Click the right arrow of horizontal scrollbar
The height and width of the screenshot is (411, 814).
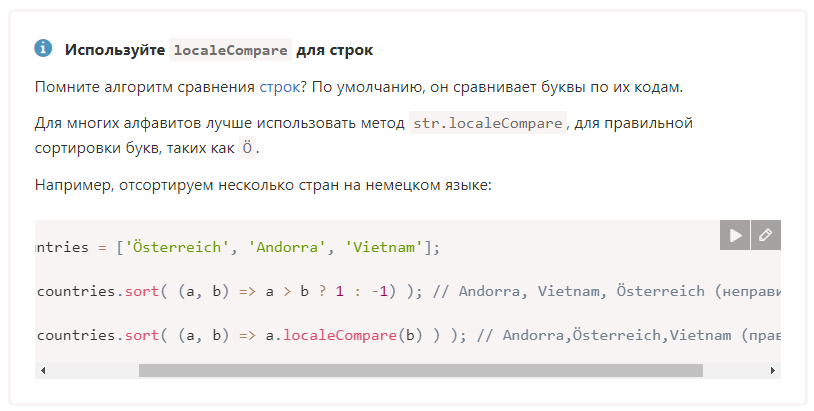coord(772,371)
